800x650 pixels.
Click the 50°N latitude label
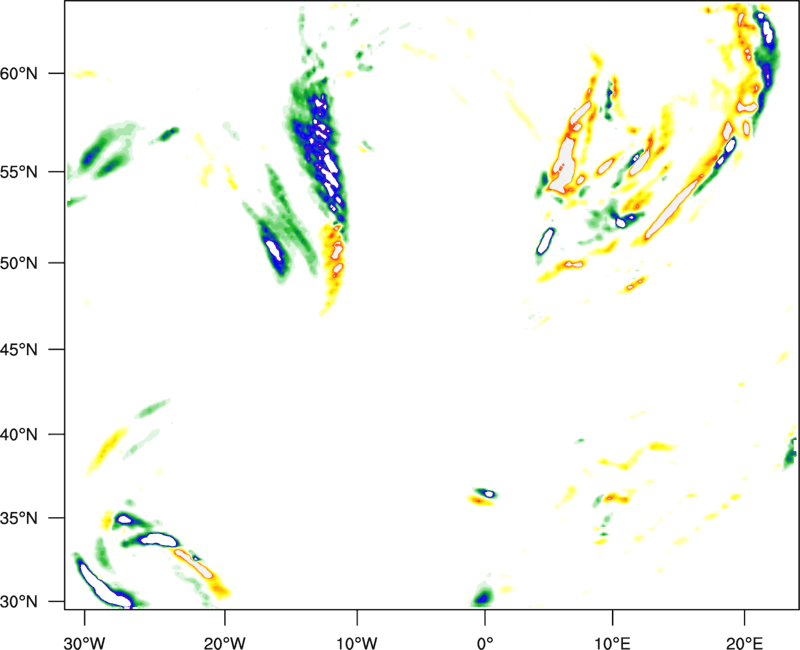tap(19, 264)
